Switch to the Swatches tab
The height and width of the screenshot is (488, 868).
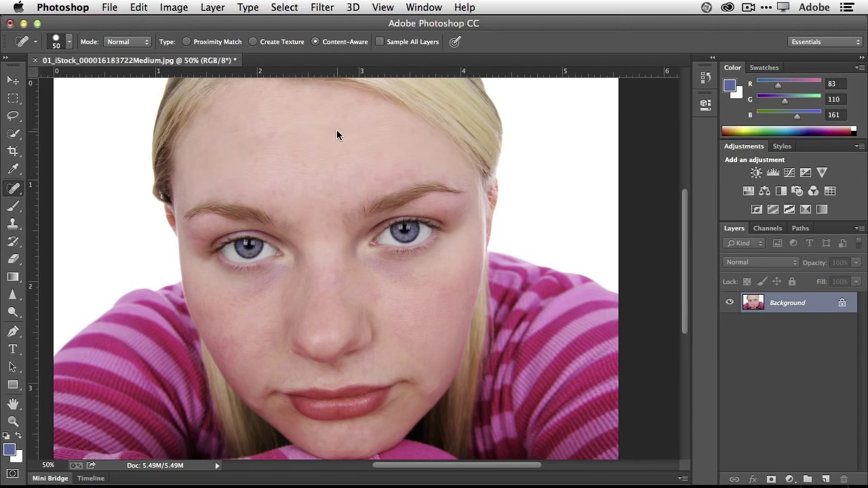point(764,68)
